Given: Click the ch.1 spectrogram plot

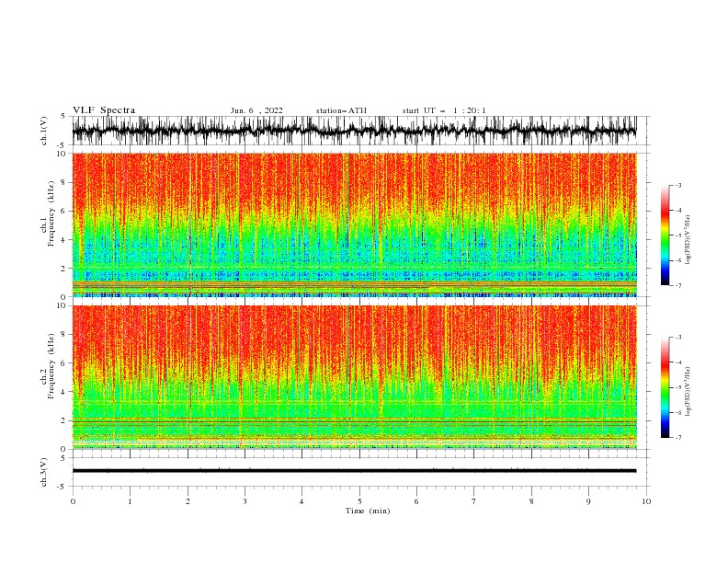Looking at the screenshot, I should [x=355, y=224].
